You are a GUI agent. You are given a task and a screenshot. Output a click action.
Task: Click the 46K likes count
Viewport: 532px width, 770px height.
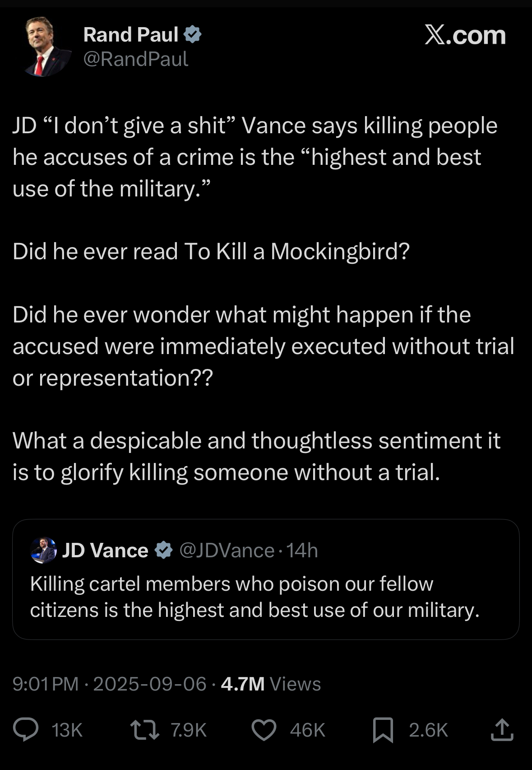point(307,730)
